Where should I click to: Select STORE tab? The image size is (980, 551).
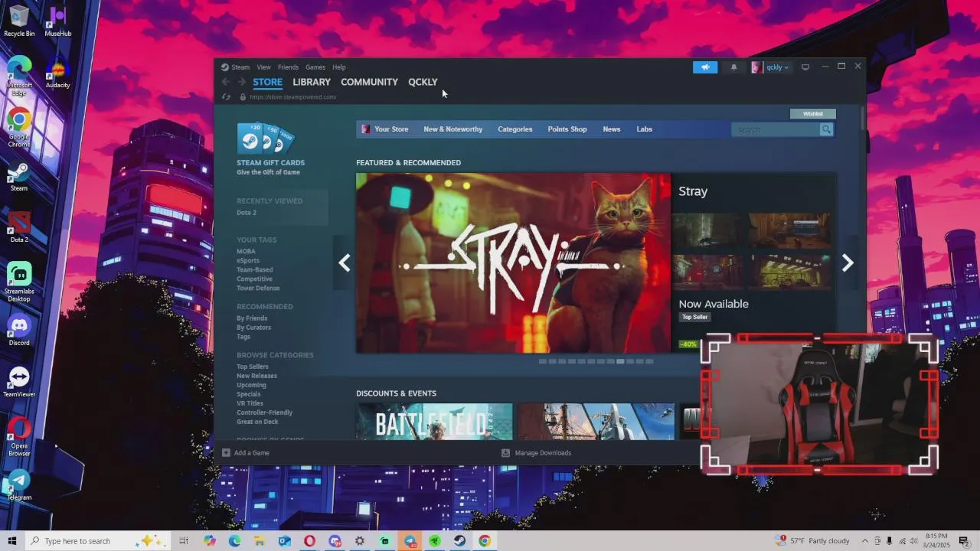[x=268, y=82]
